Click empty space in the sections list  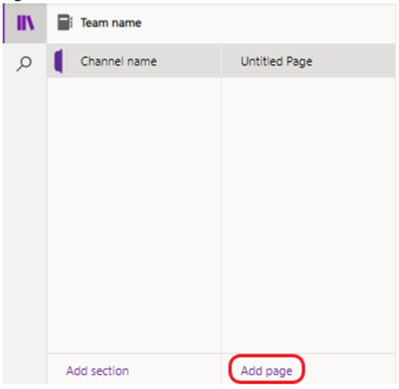tap(133, 215)
